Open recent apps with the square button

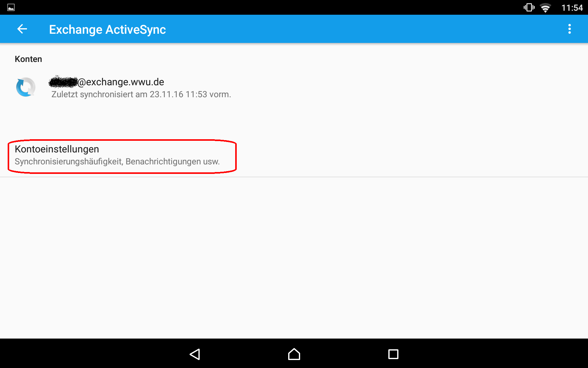(393, 354)
